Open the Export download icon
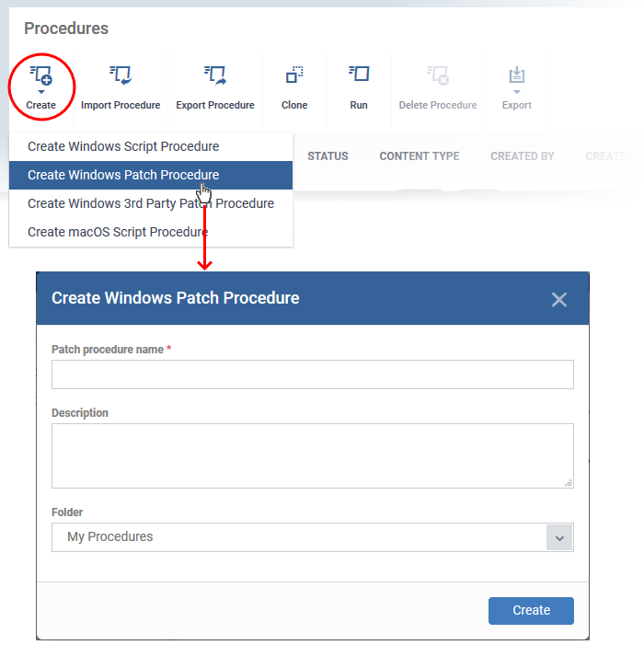Screen dimensions: 644x645 (517, 75)
